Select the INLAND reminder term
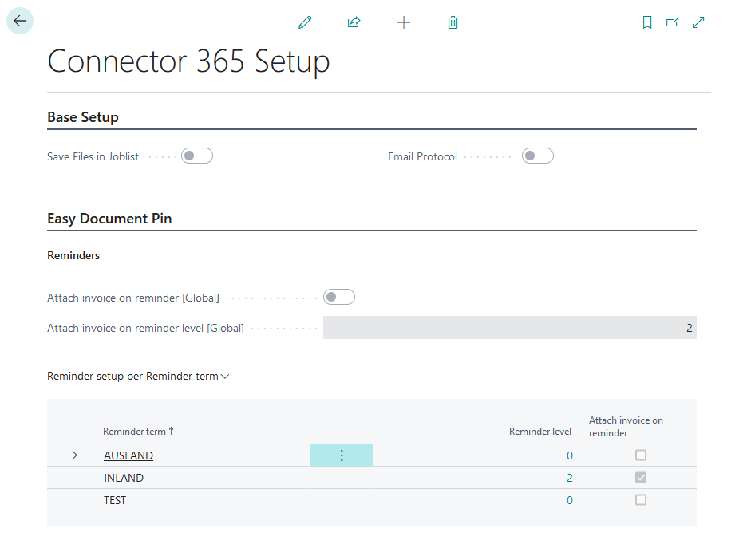The image size is (747, 560). 124,478
